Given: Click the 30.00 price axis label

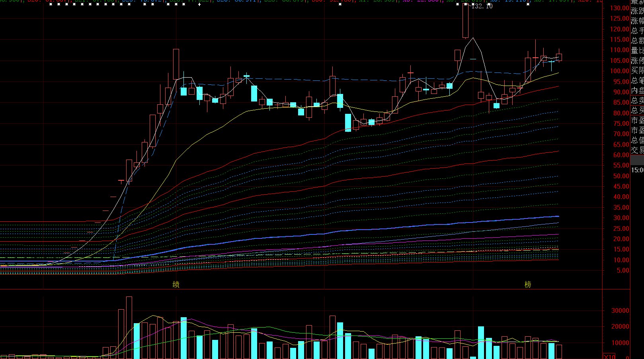Looking at the screenshot, I should 621,218.
